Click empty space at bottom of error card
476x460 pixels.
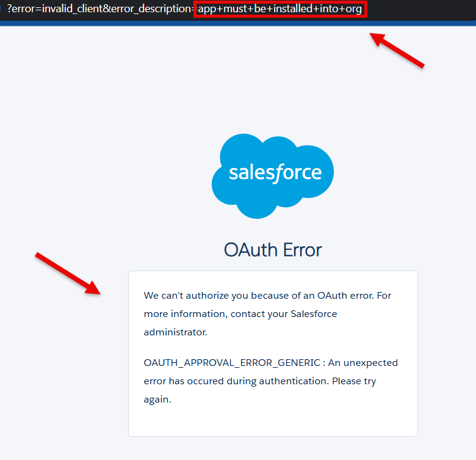coord(272,423)
